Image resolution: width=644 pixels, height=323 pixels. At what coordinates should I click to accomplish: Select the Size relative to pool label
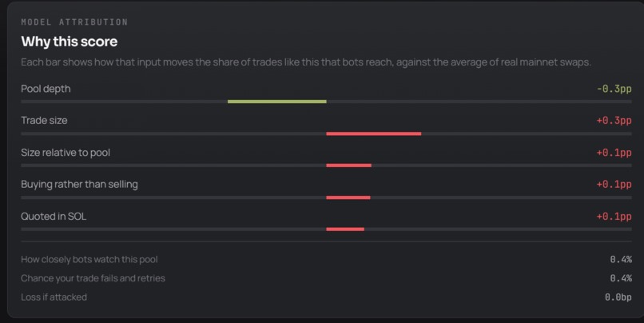tap(66, 153)
